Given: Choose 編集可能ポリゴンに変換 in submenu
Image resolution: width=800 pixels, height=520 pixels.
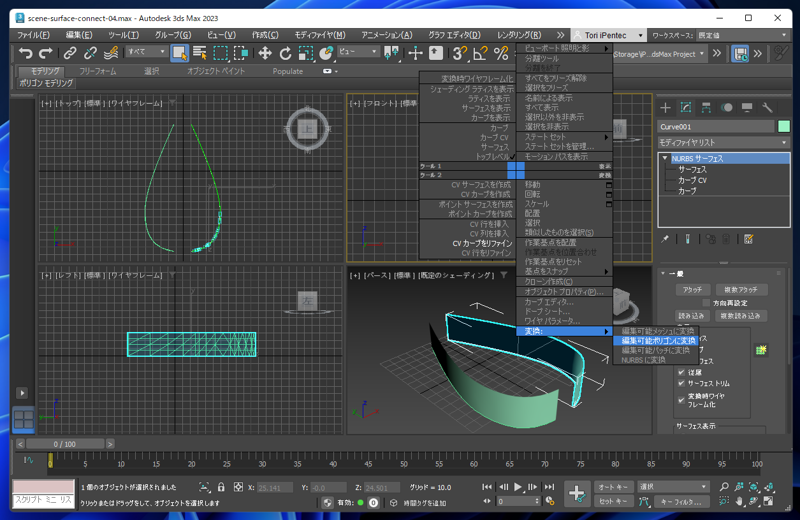Looking at the screenshot, I should [658, 340].
